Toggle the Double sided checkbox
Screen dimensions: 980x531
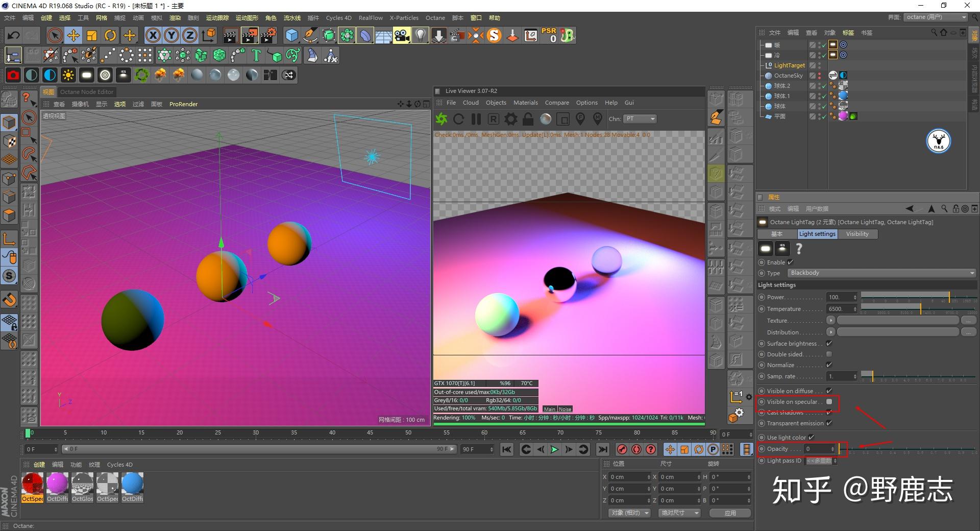pos(829,354)
